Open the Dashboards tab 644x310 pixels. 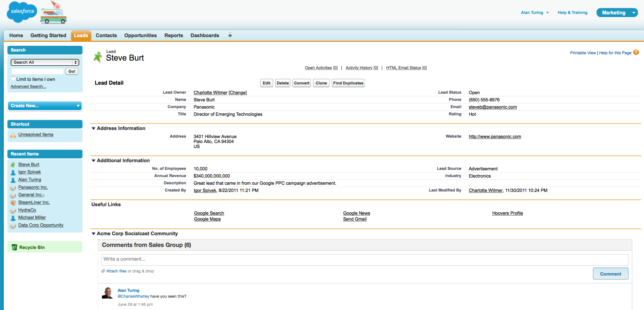coord(205,35)
